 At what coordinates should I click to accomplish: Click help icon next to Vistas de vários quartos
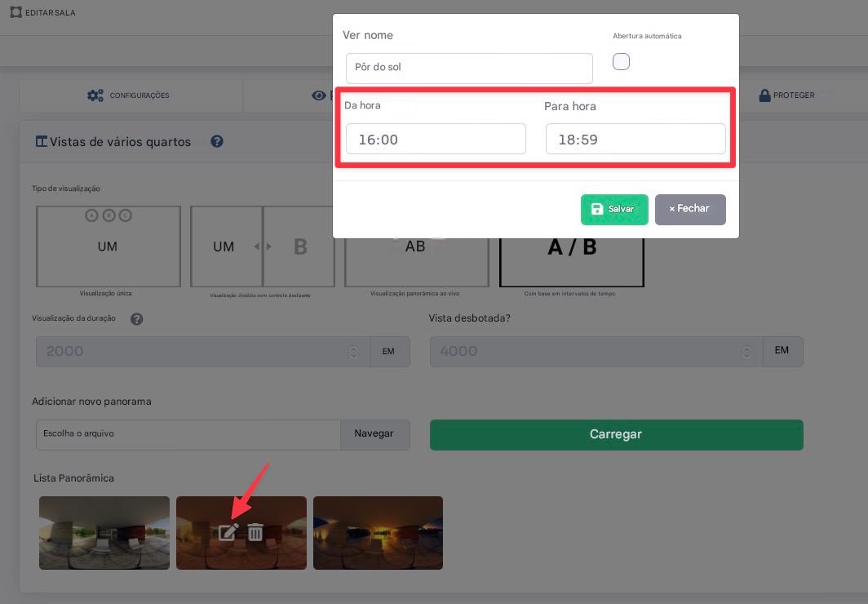pyautogui.click(x=217, y=141)
